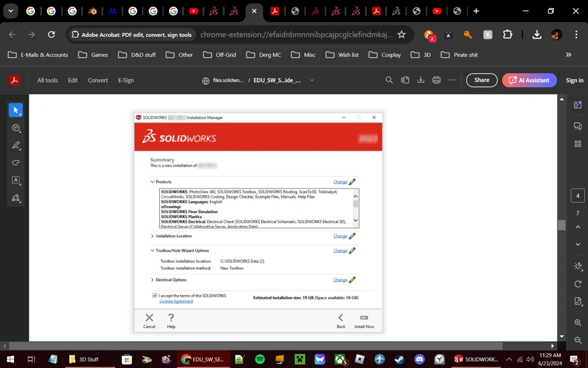Switch to the Blender browser tab
588x368 pixels.
92,11
